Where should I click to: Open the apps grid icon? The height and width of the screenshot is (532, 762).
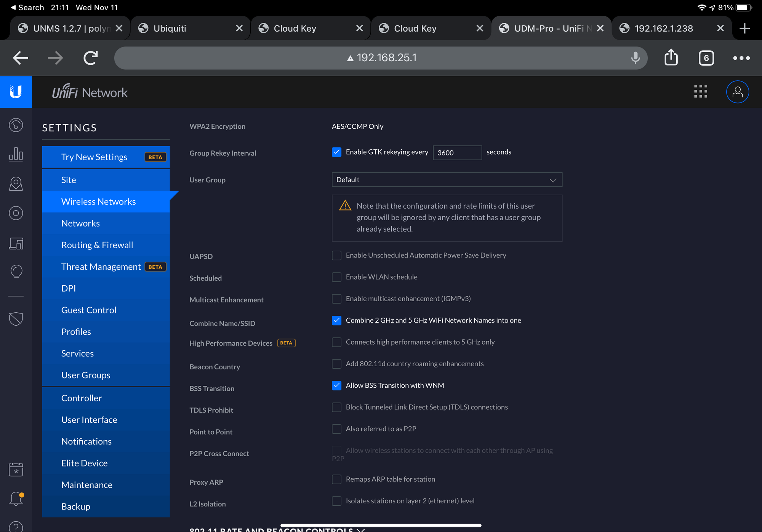click(700, 92)
